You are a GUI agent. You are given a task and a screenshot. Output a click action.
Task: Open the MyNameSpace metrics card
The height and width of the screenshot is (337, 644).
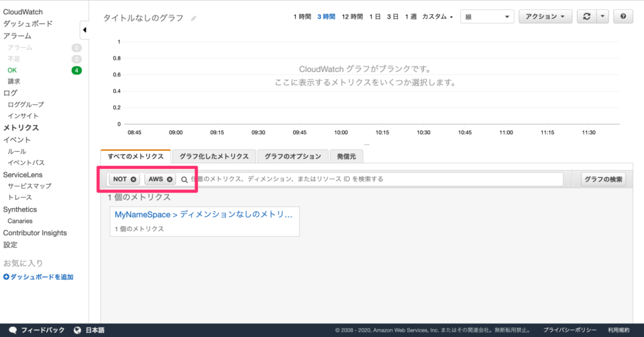coord(205,222)
